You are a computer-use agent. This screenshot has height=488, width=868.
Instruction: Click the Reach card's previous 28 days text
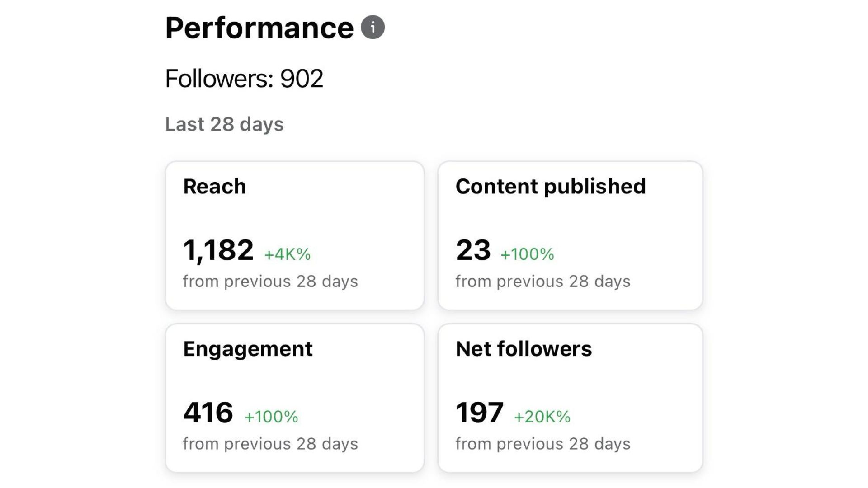270,282
